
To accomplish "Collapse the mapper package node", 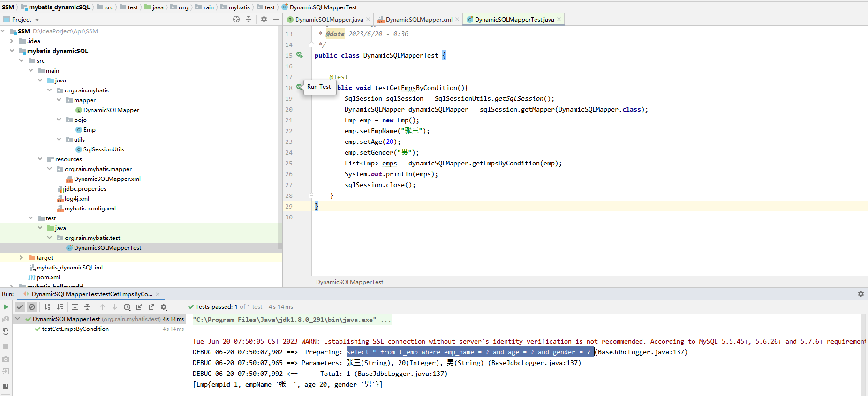I will [x=59, y=100].
